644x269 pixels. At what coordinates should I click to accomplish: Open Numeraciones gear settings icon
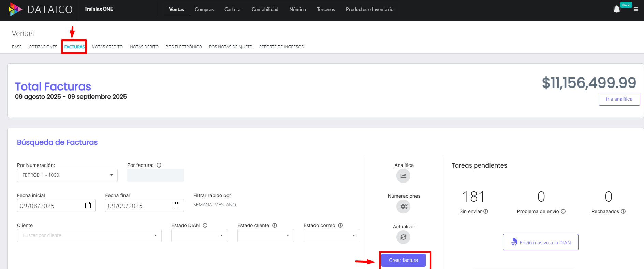click(x=403, y=207)
